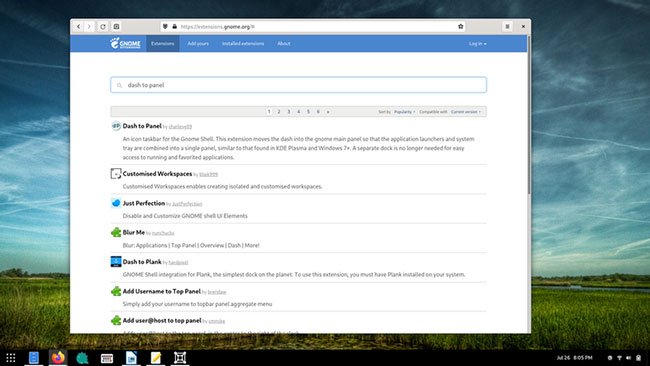Open the Sort by Popularity dropdown
Image resolution: width=650 pixels, height=366 pixels.
pyautogui.click(x=405, y=112)
